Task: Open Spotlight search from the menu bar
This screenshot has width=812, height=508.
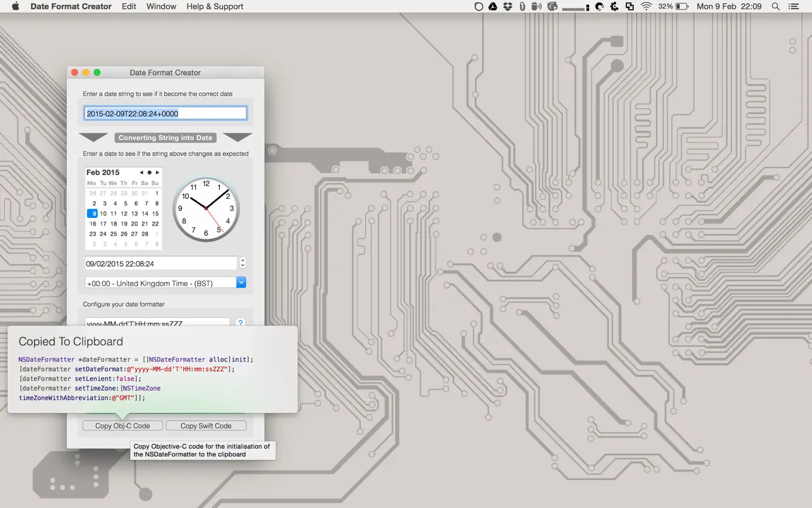Action: pyautogui.click(x=775, y=6)
